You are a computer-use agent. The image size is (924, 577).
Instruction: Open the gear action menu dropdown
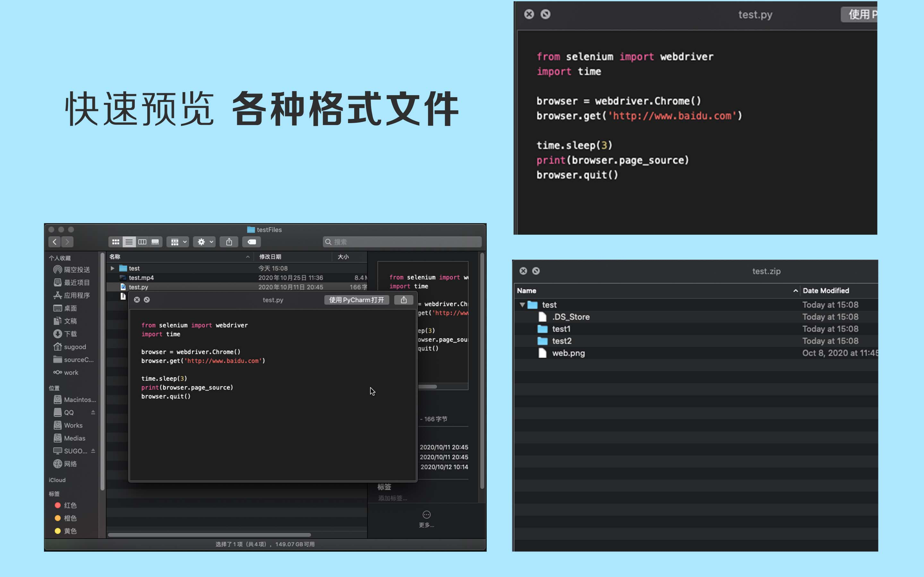pos(204,242)
